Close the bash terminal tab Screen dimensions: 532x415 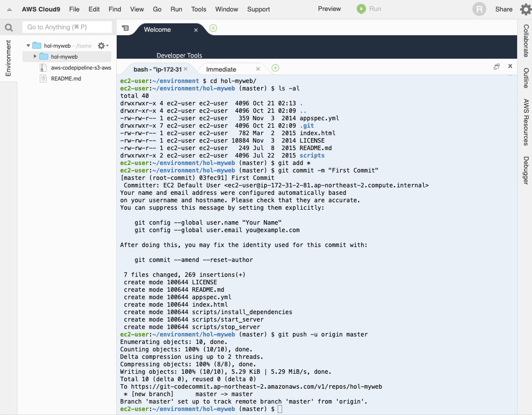tap(186, 69)
